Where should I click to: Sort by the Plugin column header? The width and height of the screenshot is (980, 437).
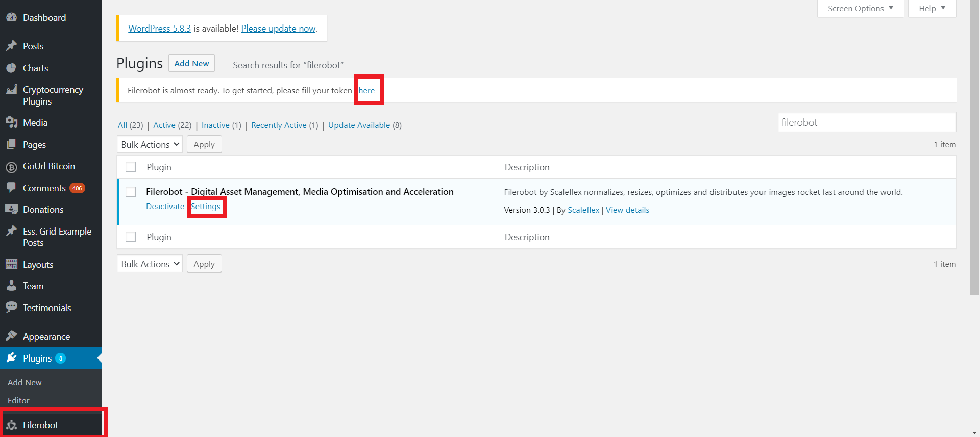tap(159, 167)
